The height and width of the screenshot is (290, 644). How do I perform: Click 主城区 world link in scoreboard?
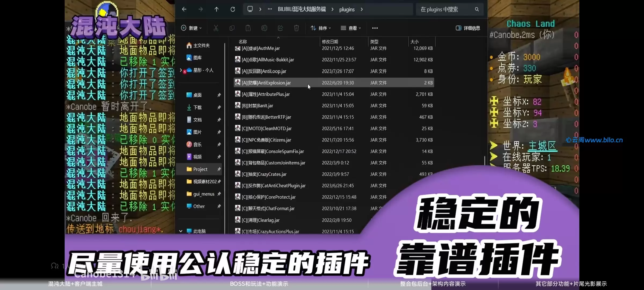click(x=542, y=146)
